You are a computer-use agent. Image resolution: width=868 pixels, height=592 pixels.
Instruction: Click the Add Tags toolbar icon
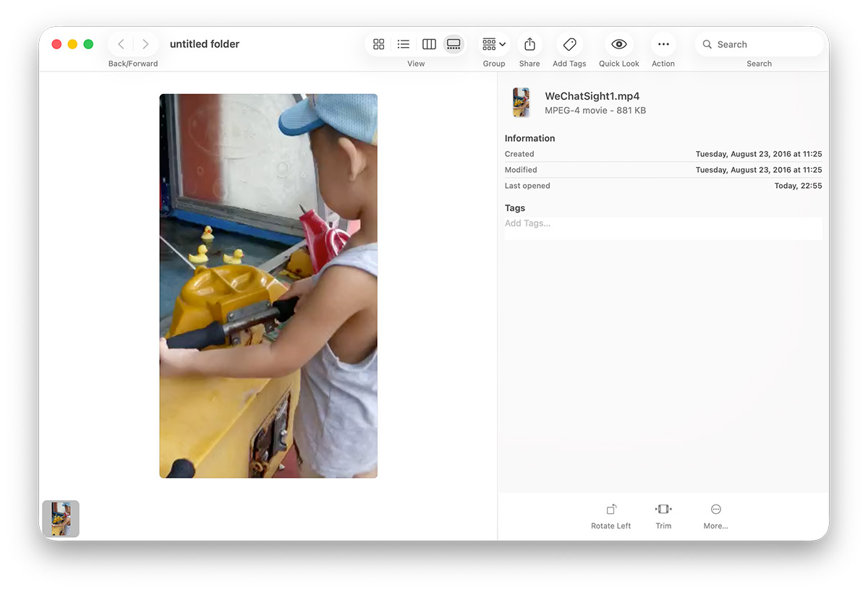569,44
